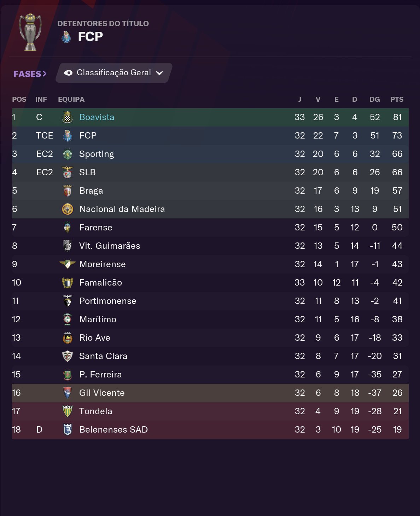
Task: Click the Nacional da Madeira crest
Action: point(67,209)
